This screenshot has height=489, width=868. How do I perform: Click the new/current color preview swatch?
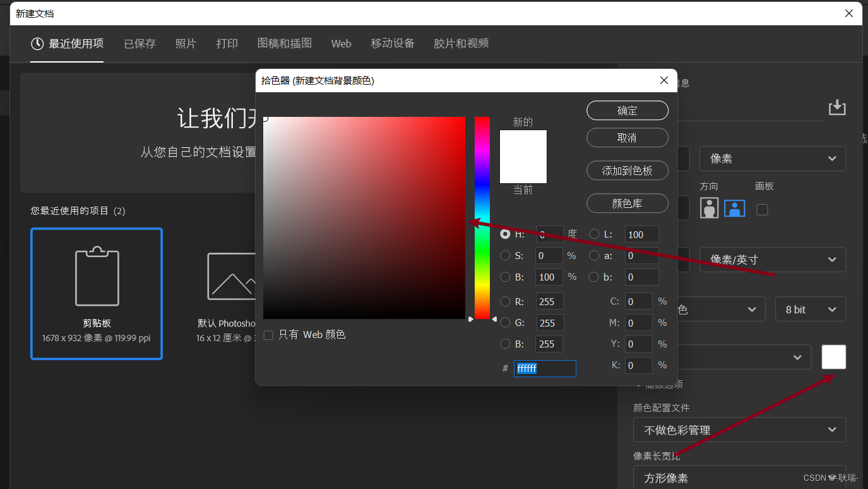[523, 157]
